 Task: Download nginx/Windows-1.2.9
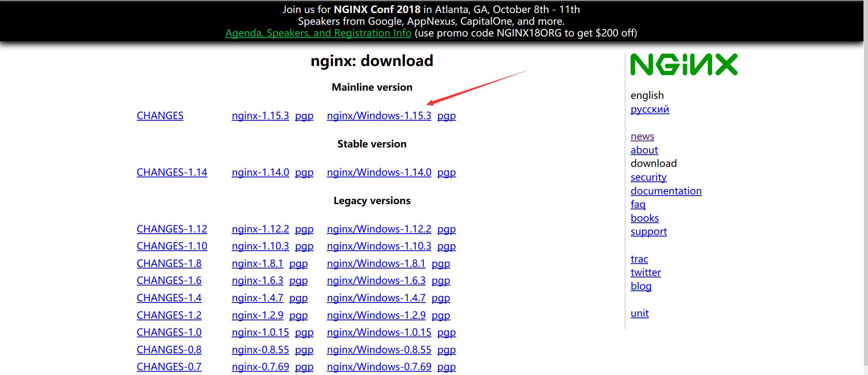tap(376, 315)
